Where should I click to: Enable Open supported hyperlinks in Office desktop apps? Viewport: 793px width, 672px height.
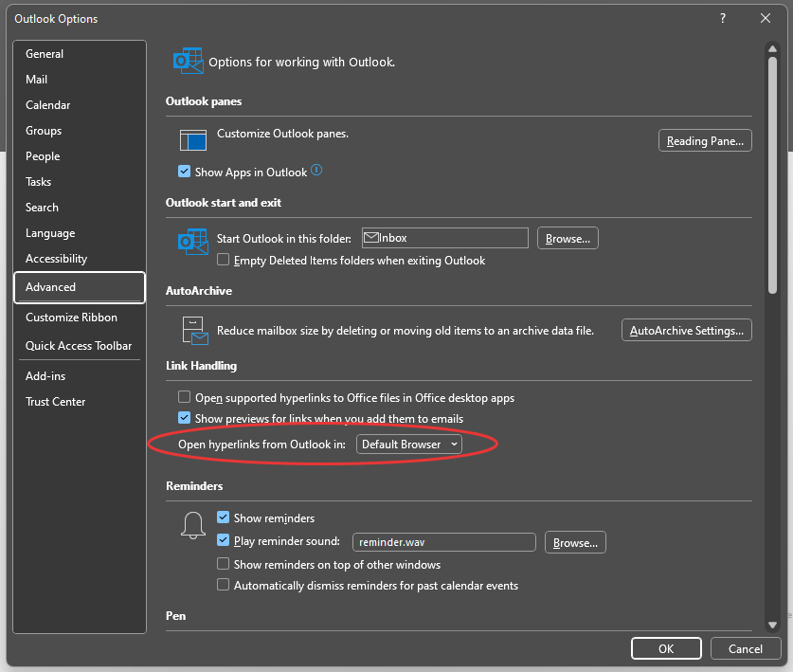click(184, 397)
